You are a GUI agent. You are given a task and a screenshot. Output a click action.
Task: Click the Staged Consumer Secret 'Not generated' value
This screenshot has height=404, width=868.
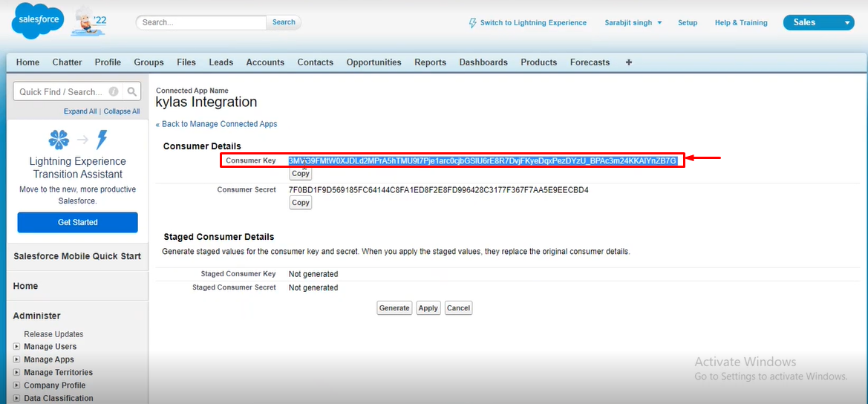point(313,288)
